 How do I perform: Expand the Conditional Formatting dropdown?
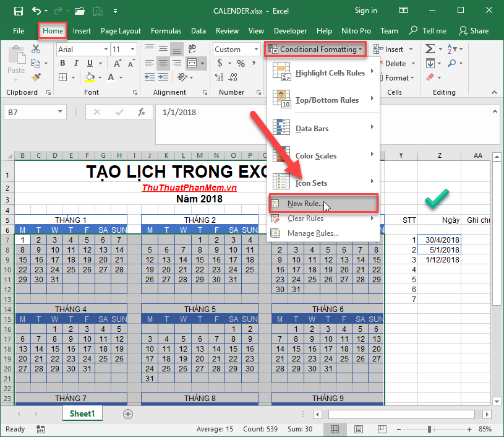point(315,49)
